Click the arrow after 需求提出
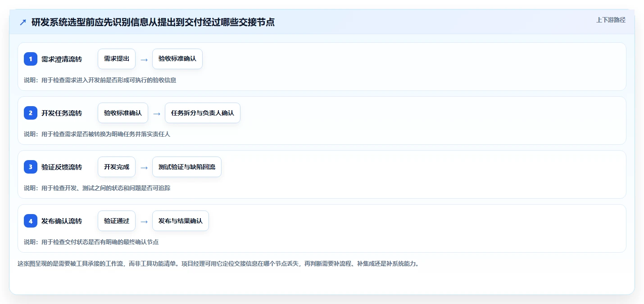This screenshot has height=304, width=644. pyautogui.click(x=144, y=59)
